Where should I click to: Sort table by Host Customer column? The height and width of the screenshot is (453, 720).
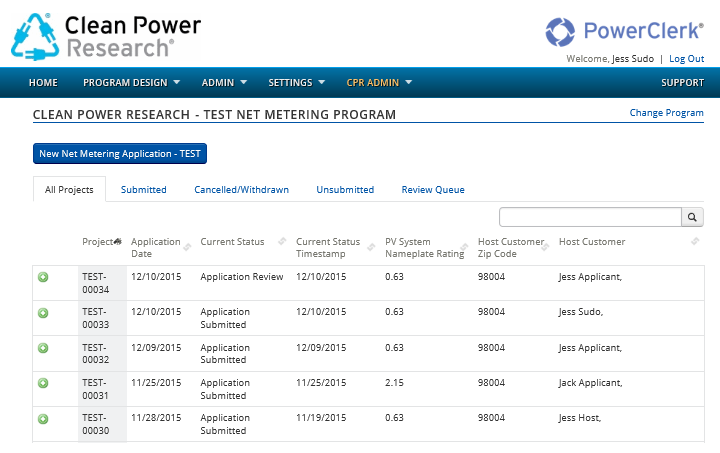pos(695,241)
